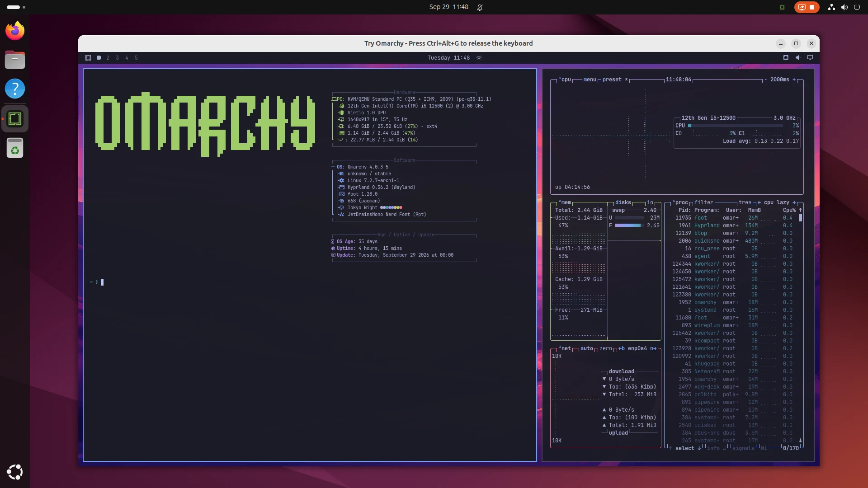Screen dimensions: 868x488
Task: Click info at the proc box bottom
Action: [x=713, y=448]
